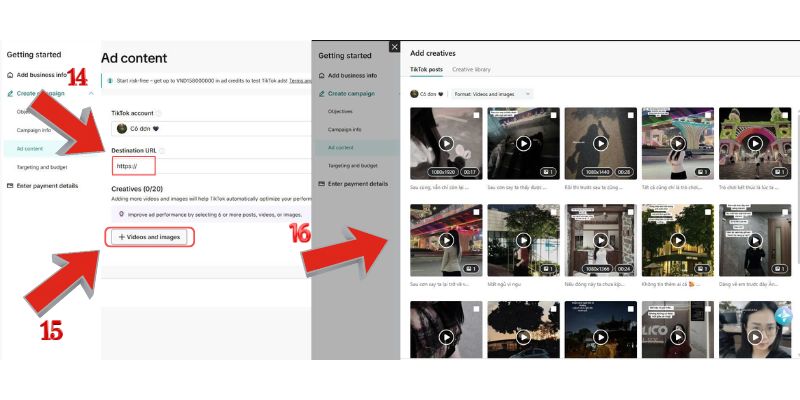Tick checkbox on the LICO sign video
800x400 pixels.
click(708, 309)
